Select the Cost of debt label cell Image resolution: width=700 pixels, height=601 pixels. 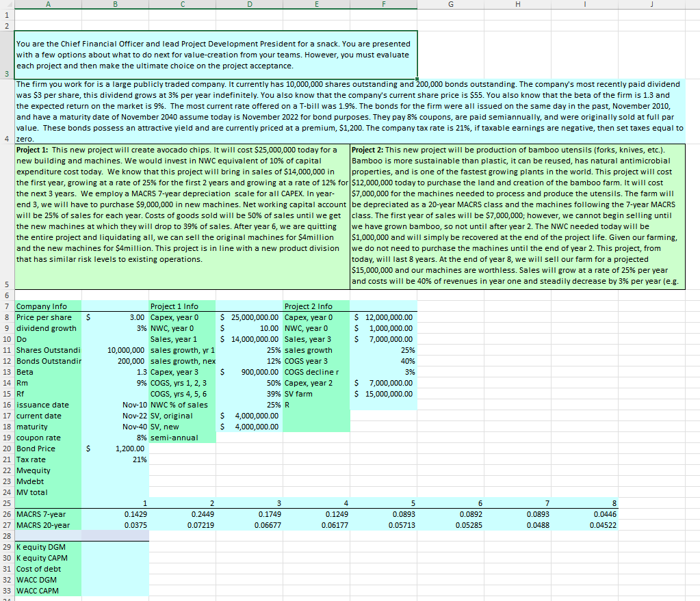pyautogui.click(x=47, y=569)
